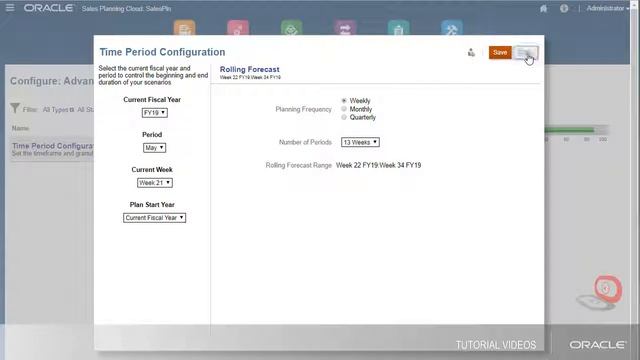Open the purple arrow cluster icon
The width and height of the screenshot is (640, 360).
[x=345, y=29]
